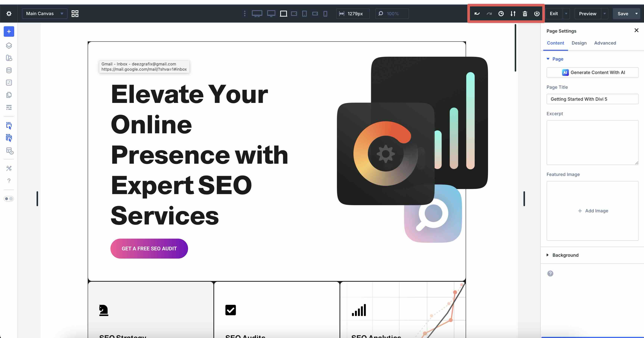Click the trash clear layout icon

coord(525,13)
